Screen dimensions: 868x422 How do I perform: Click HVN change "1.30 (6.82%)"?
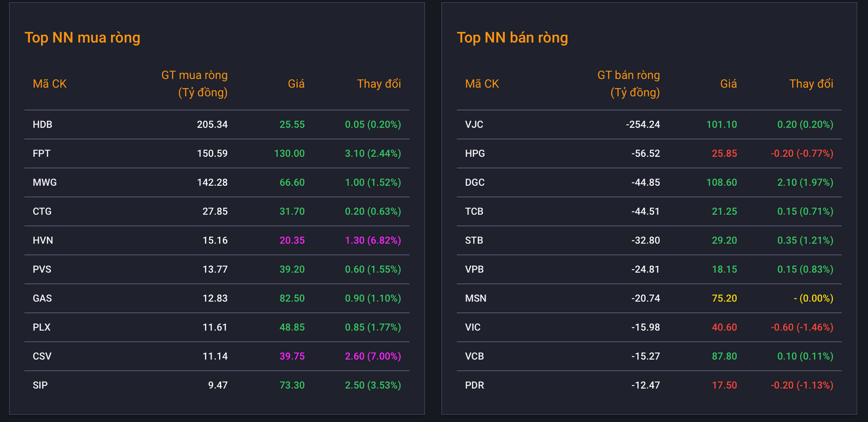point(373,240)
